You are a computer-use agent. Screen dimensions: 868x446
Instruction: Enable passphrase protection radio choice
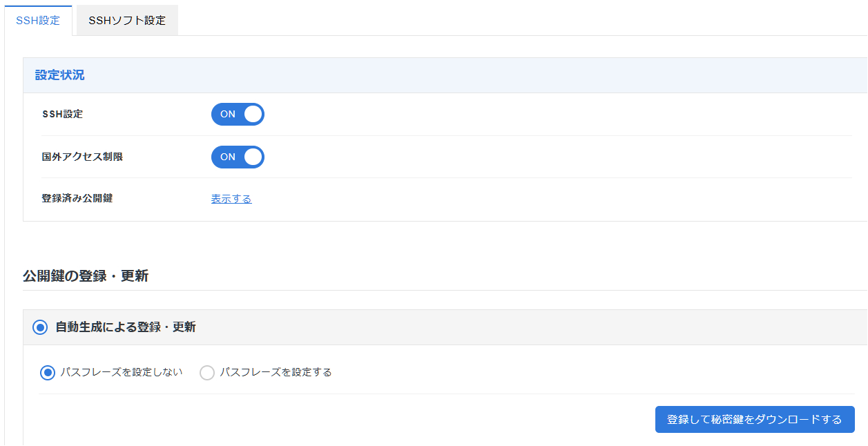(206, 371)
